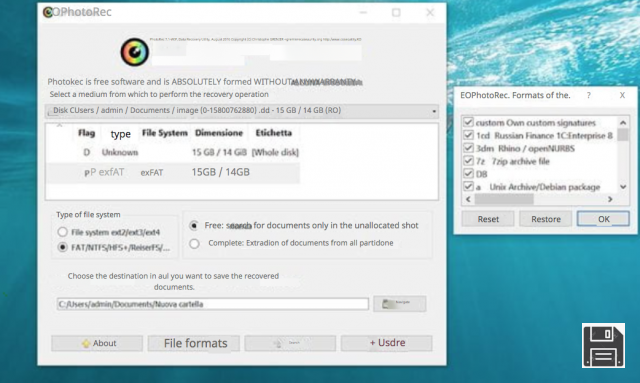640x383 pixels.
Task: Minimize the PhotoRec main window
Action: pyautogui.click(x=363, y=13)
